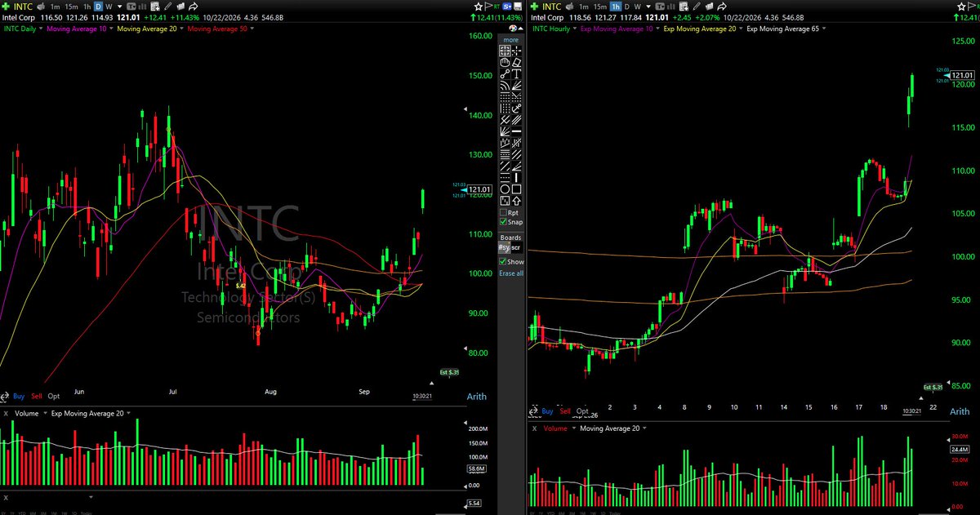The width and height of the screenshot is (980, 515).
Task: Open timeframe dropdown arrow on left chart
Action: 120,7
